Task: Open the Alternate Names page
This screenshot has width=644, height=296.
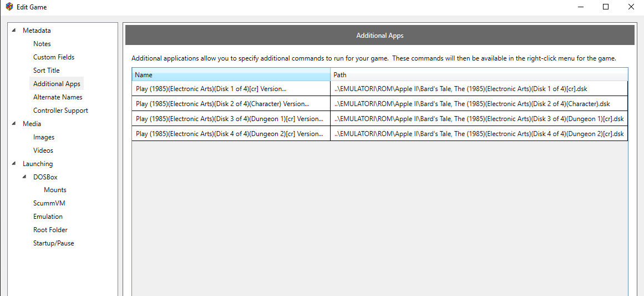Action: (x=58, y=97)
